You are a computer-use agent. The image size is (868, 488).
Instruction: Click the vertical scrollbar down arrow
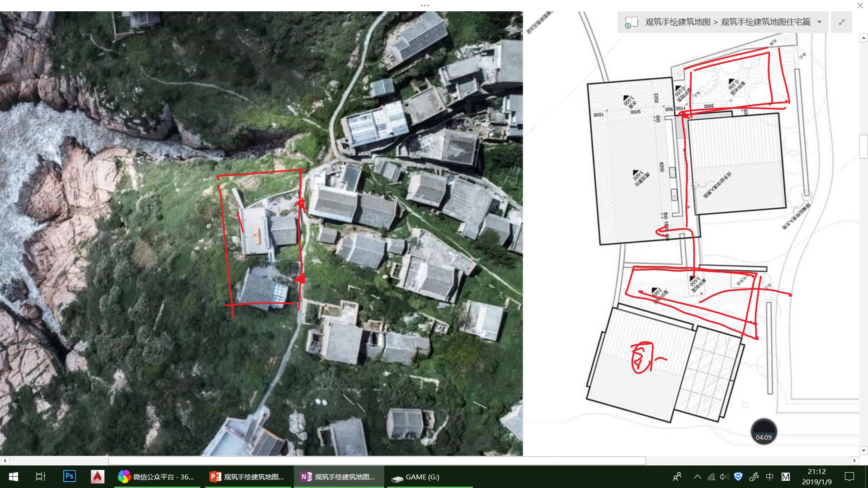tap(863, 450)
